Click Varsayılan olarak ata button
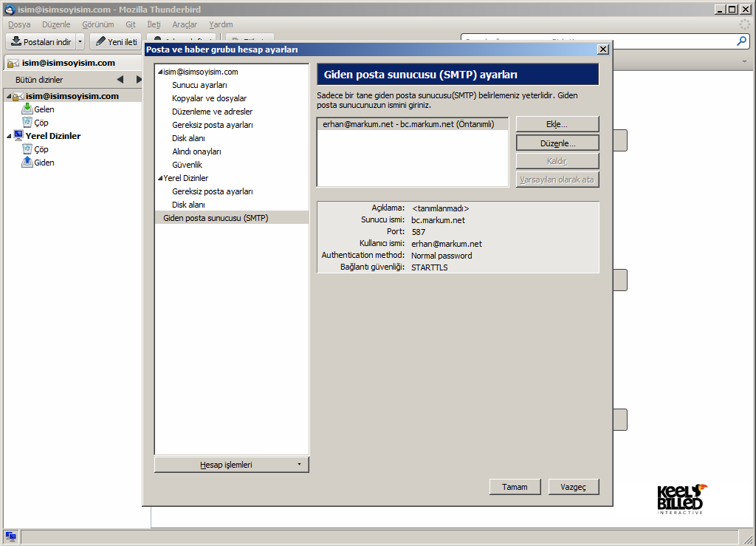 [x=557, y=180]
